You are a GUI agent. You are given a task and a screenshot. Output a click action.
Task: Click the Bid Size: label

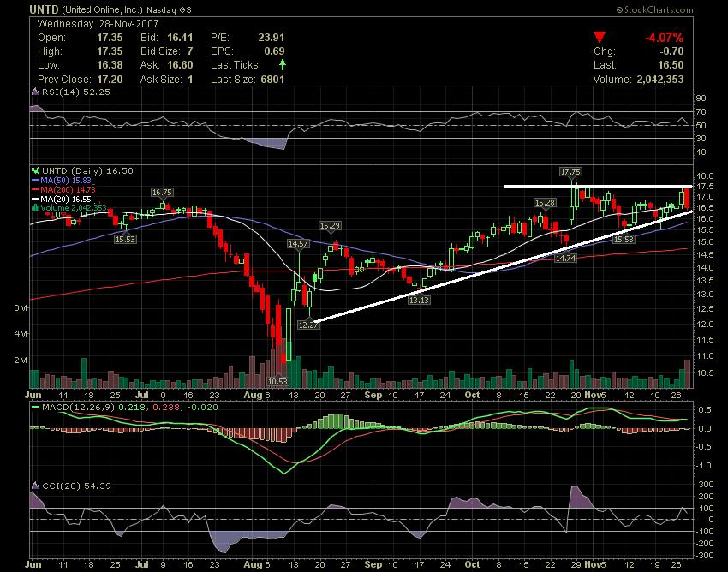(x=160, y=51)
